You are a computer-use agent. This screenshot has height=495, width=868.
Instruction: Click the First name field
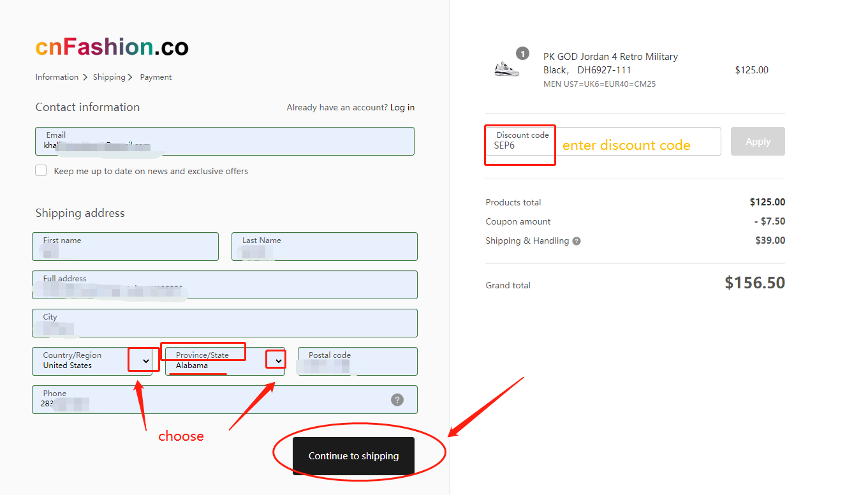click(125, 246)
